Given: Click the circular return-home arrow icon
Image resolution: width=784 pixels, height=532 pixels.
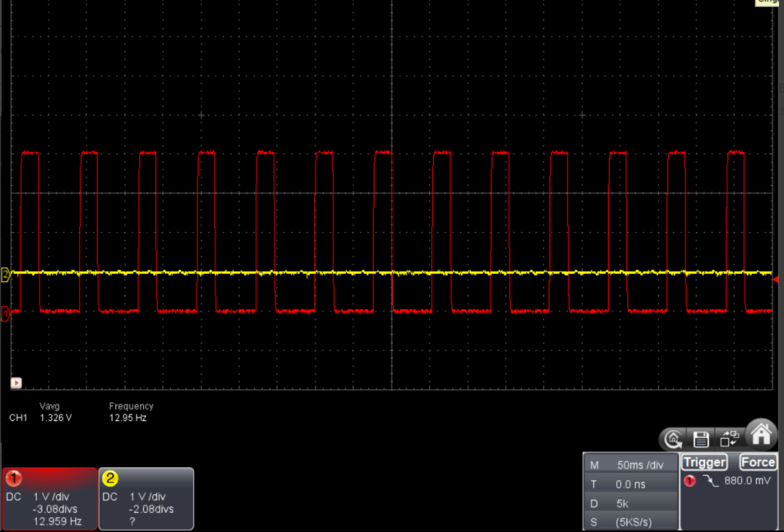Looking at the screenshot, I should click(672, 439).
